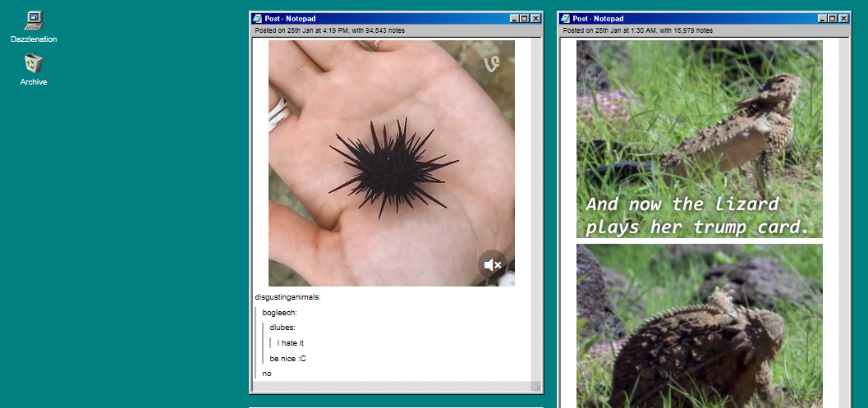The height and width of the screenshot is (408, 868).
Task: Open bogleech blog link
Action: (x=278, y=313)
